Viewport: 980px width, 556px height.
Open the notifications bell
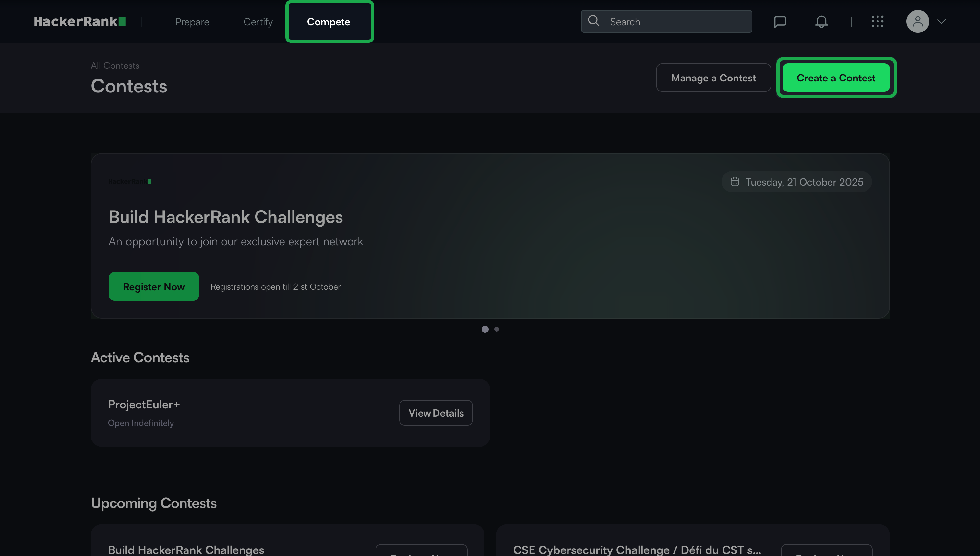(821, 21)
